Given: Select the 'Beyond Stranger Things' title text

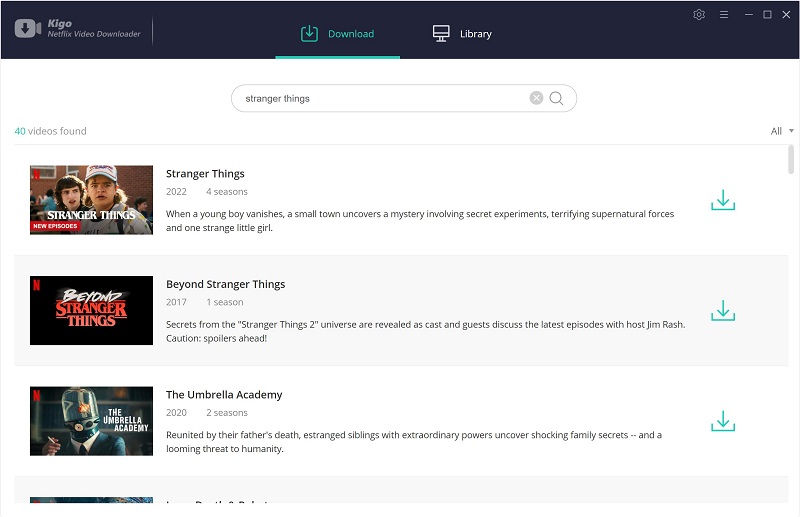Looking at the screenshot, I should coord(226,284).
